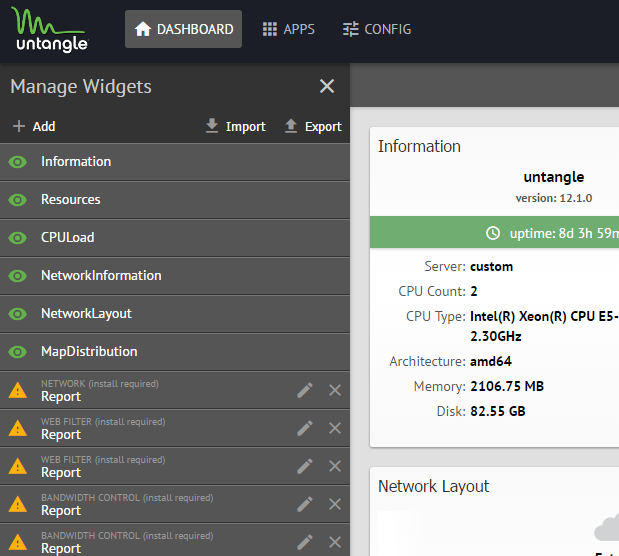Edit the first Web Filter report

click(x=305, y=428)
